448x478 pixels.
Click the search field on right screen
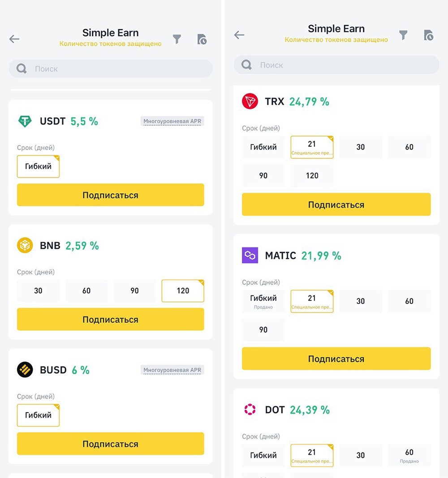336,65
